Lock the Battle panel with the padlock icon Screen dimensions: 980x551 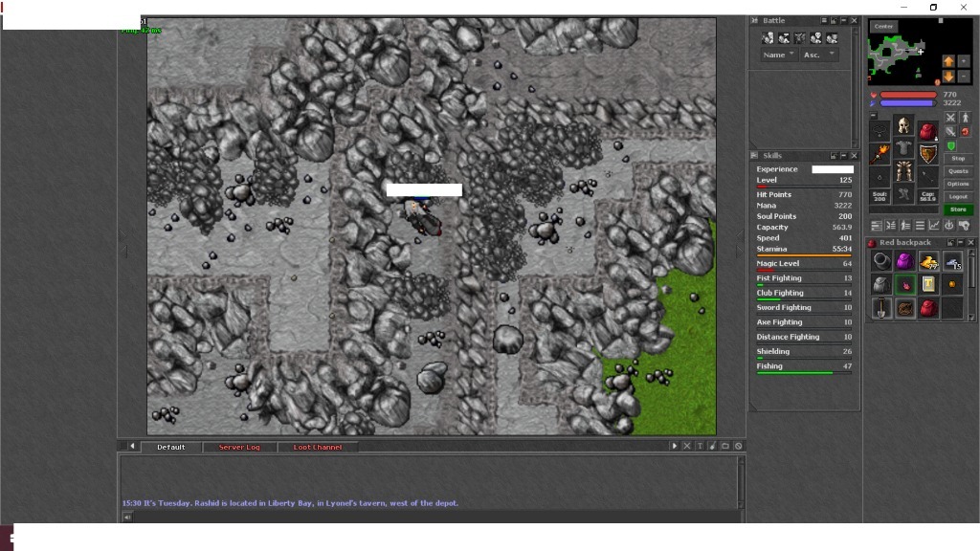(834, 21)
